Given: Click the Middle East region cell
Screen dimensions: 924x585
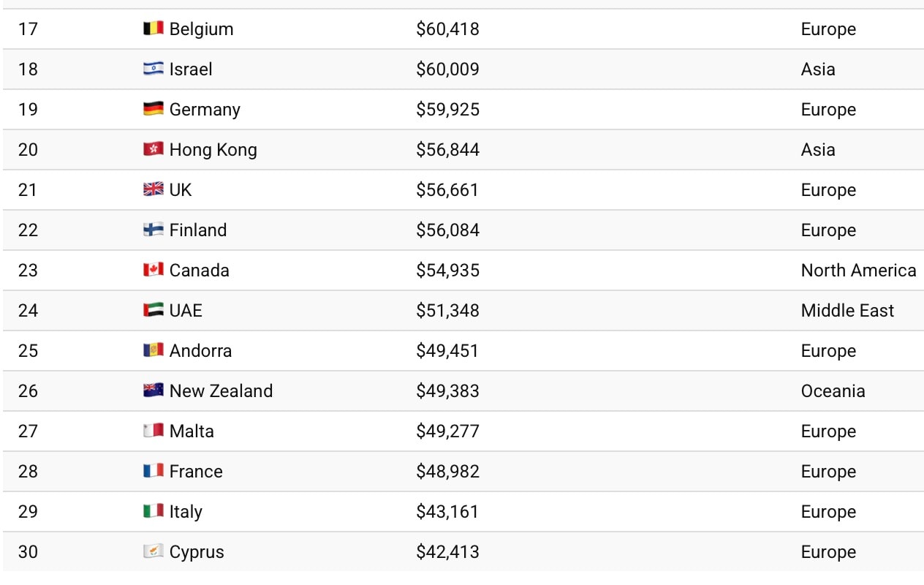Looking at the screenshot, I should (x=847, y=311).
